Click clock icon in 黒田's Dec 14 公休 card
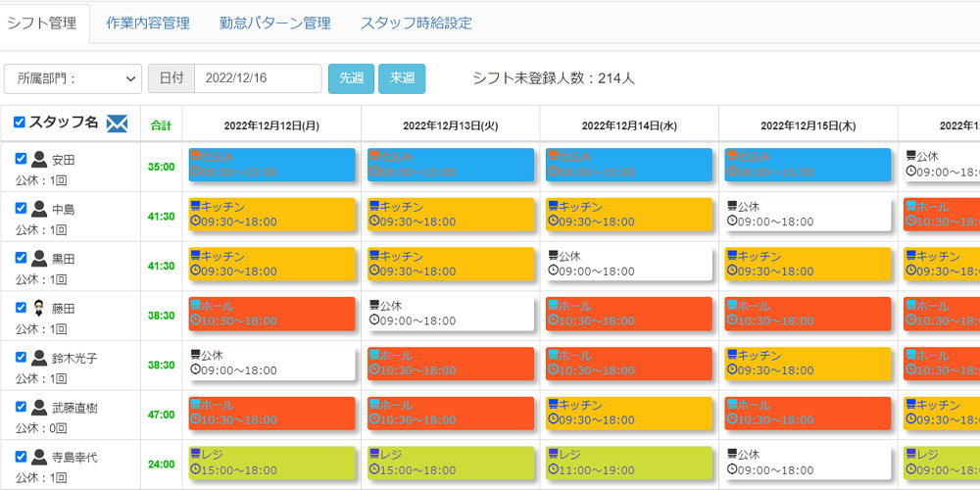The width and height of the screenshot is (980, 490). pos(553,270)
